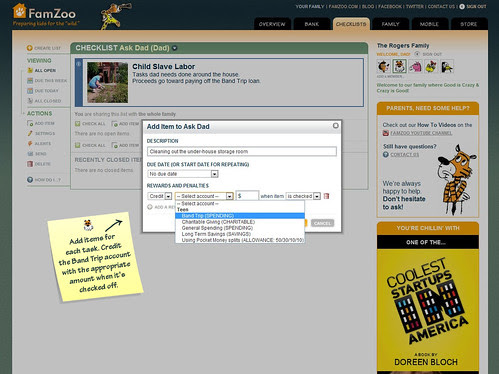Click the sign out icon in the top bar
Screen dimensions: 499x374
pos(462,6)
